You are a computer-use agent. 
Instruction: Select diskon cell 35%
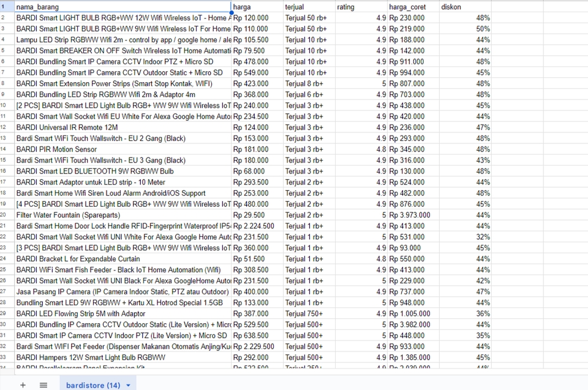466,335
